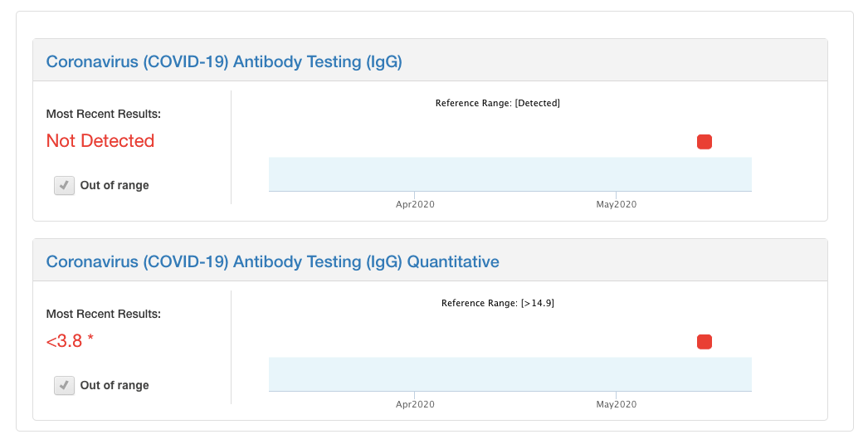This screenshot has height=444, width=868.
Task: Click Reference Range: [>14.9] caption
Action: [498, 303]
